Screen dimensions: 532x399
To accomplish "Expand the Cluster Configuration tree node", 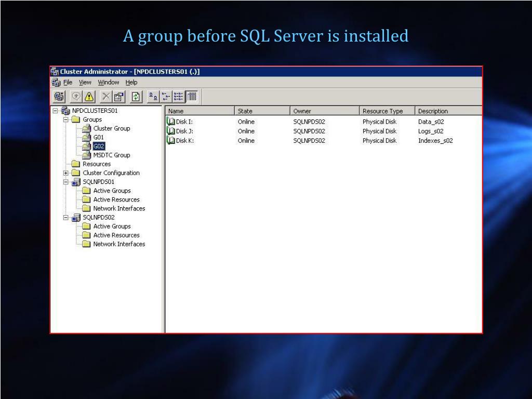I will click(x=66, y=173).
